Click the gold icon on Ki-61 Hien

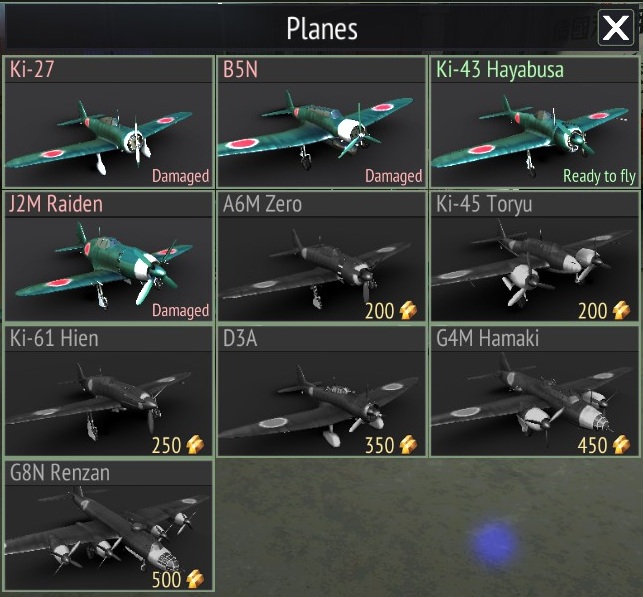(x=195, y=445)
